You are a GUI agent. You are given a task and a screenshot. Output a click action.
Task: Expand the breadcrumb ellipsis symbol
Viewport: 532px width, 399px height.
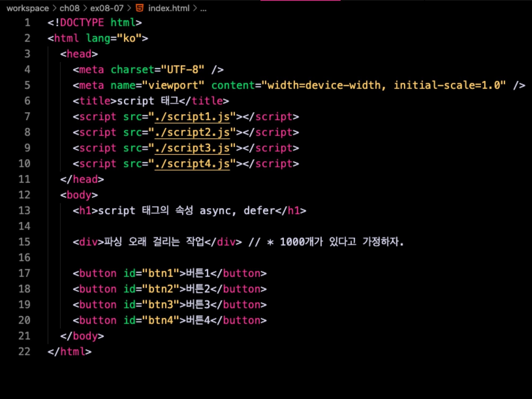click(204, 8)
